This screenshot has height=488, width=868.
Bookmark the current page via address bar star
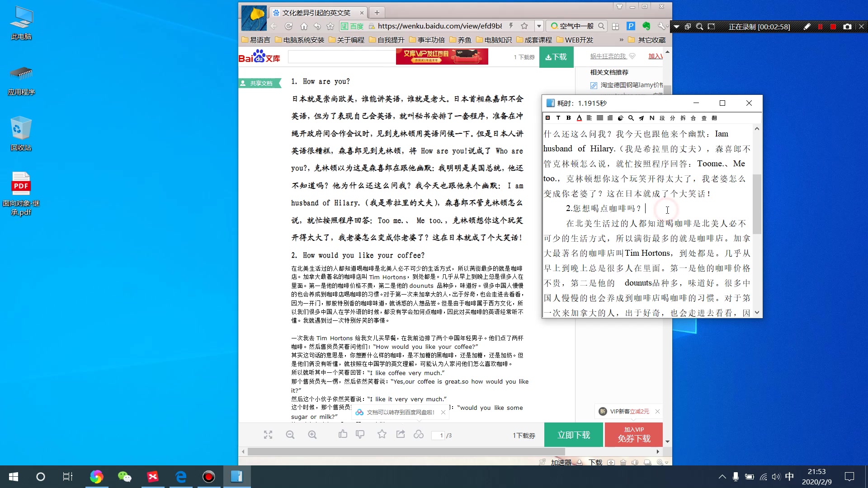pos(524,26)
